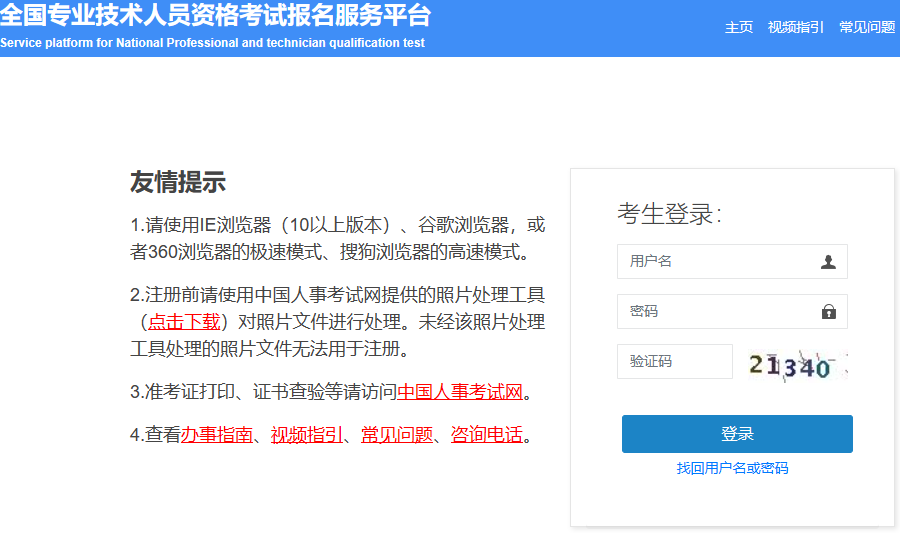Open the red 办事指南 link

[x=216, y=435]
